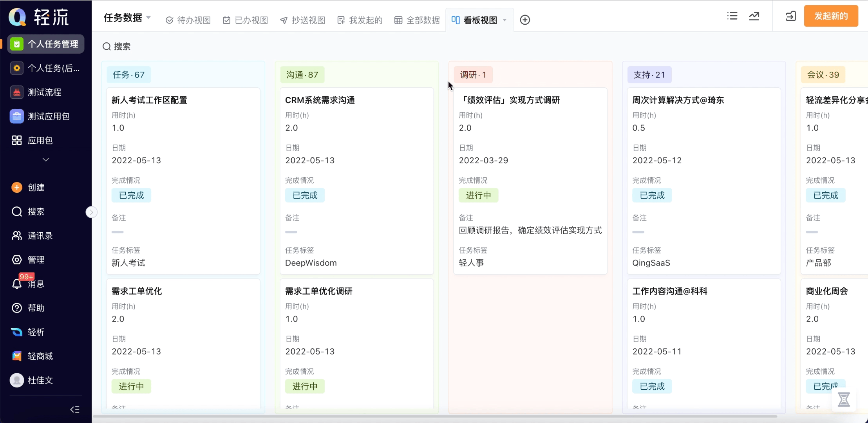The height and width of the screenshot is (423, 868).
Task: Switch to 待办视图 tab
Action: point(188,20)
